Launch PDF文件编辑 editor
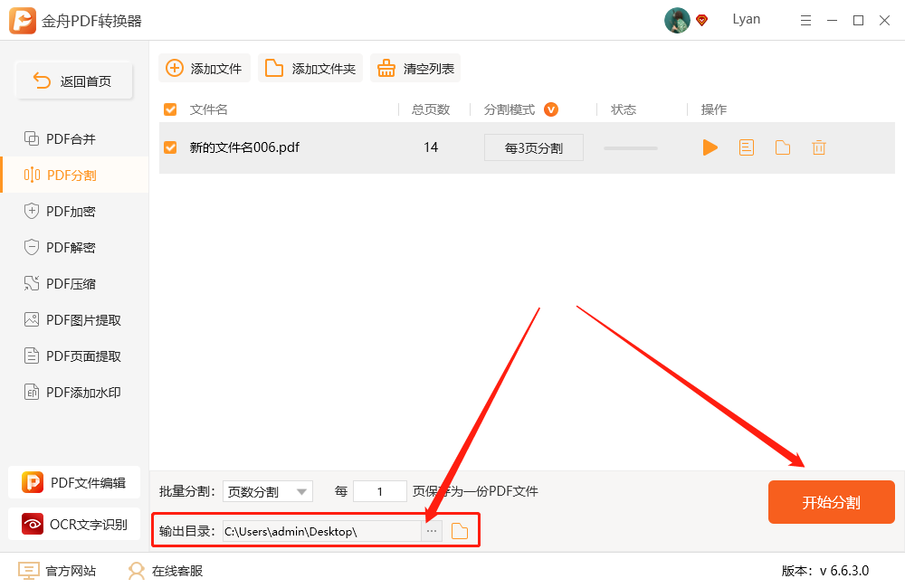Viewport: 905px width, 588px height. pos(74,482)
